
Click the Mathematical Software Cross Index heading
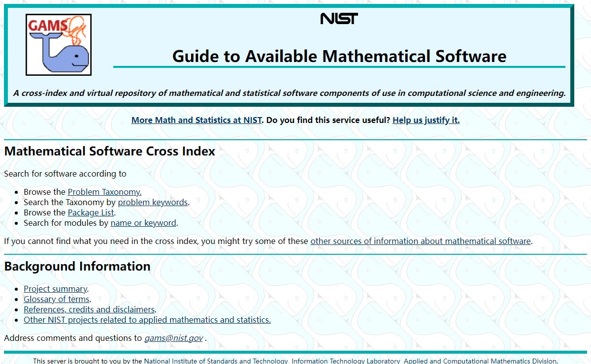110,151
